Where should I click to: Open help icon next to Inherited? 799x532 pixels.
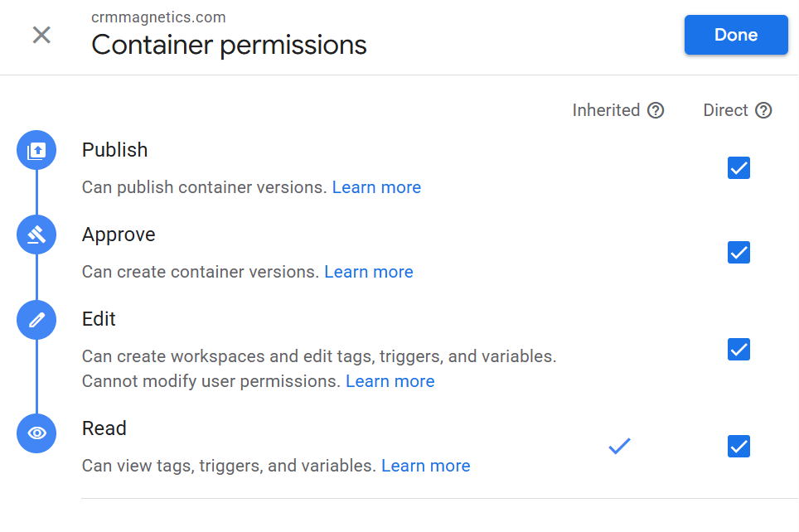[656, 110]
